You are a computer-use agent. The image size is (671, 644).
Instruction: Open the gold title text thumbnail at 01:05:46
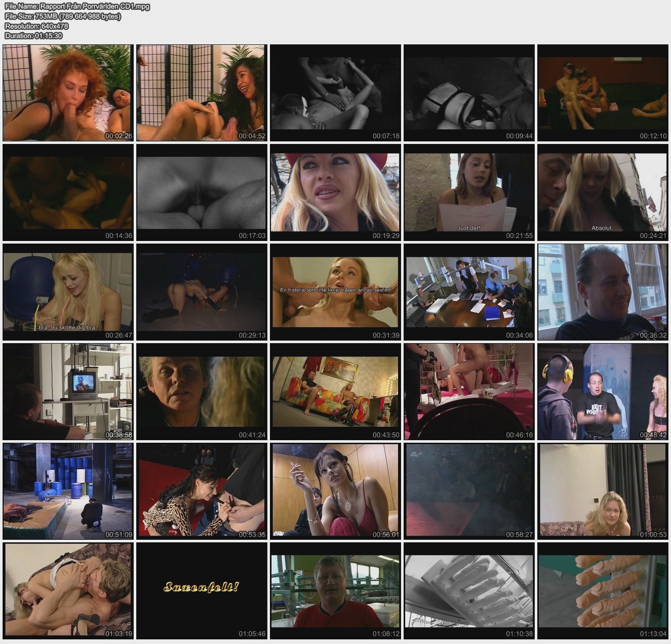202,591
